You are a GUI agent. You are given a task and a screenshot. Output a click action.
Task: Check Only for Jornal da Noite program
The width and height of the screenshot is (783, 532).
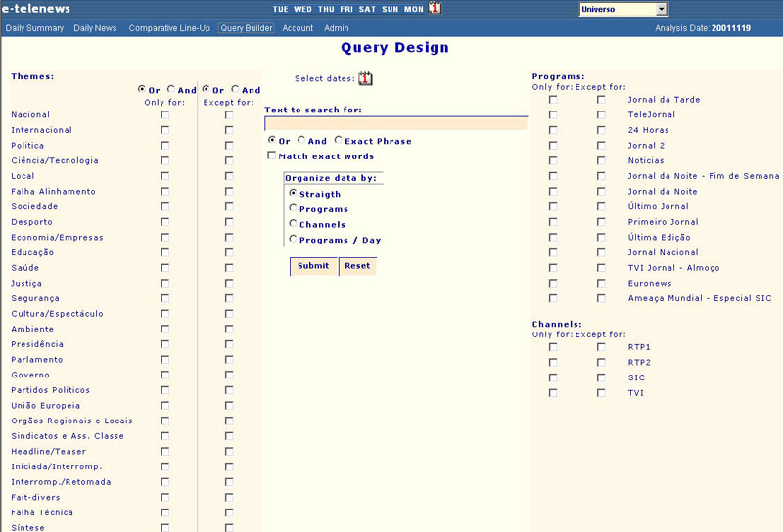coord(553,191)
